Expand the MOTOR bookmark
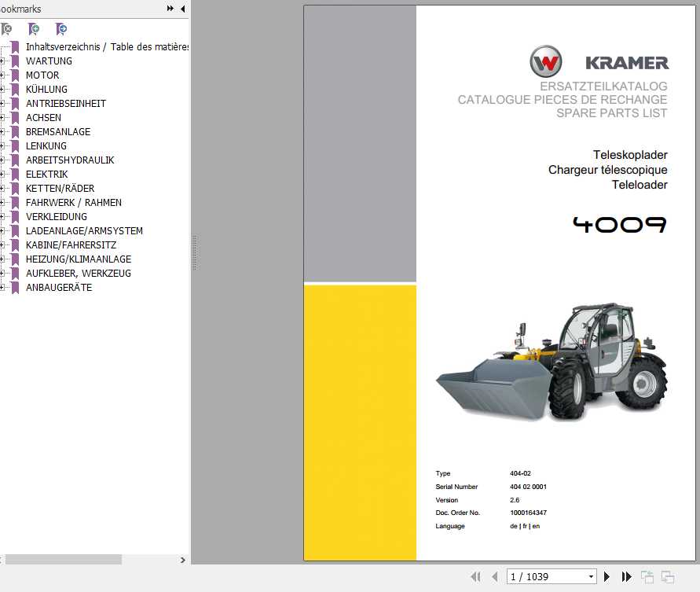 [2, 75]
